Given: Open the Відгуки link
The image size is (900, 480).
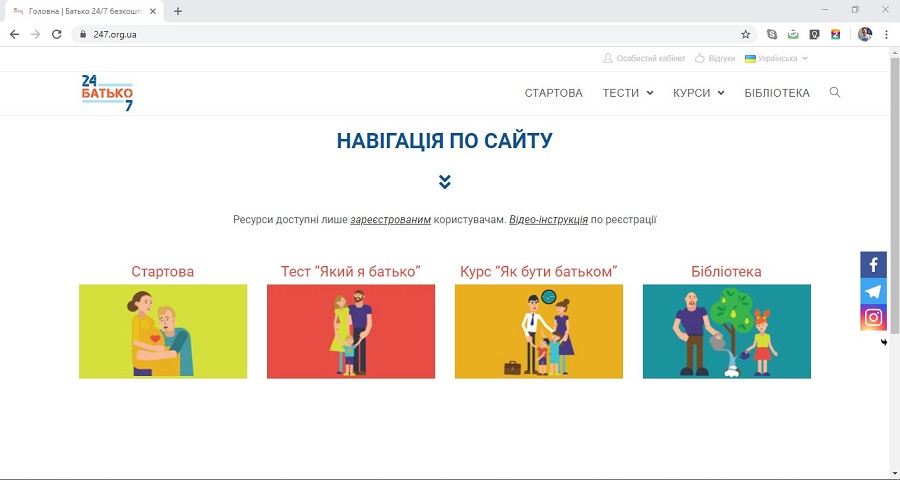Looking at the screenshot, I should pos(715,59).
